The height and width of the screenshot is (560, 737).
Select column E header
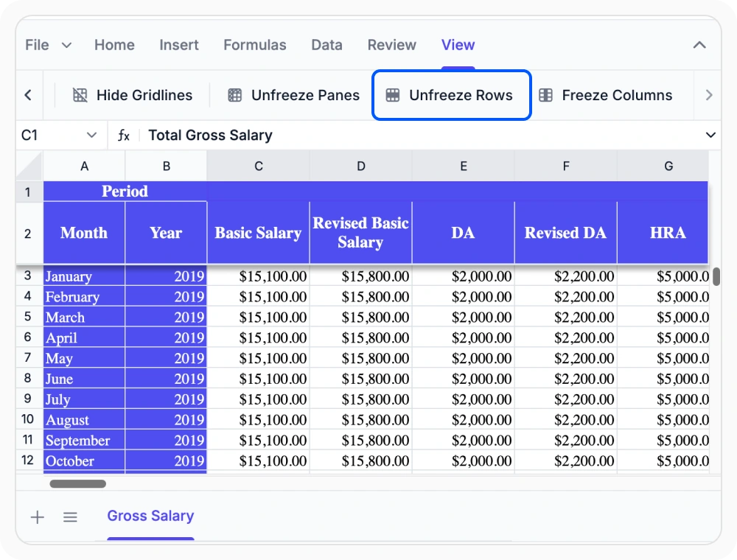(463, 167)
